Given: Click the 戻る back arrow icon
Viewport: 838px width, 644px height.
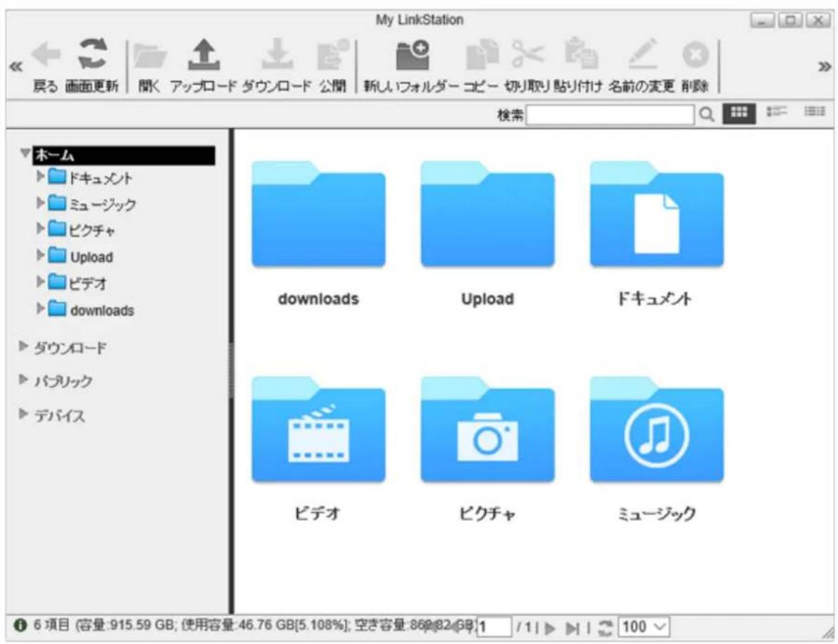Looking at the screenshot, I should (46, 55).
